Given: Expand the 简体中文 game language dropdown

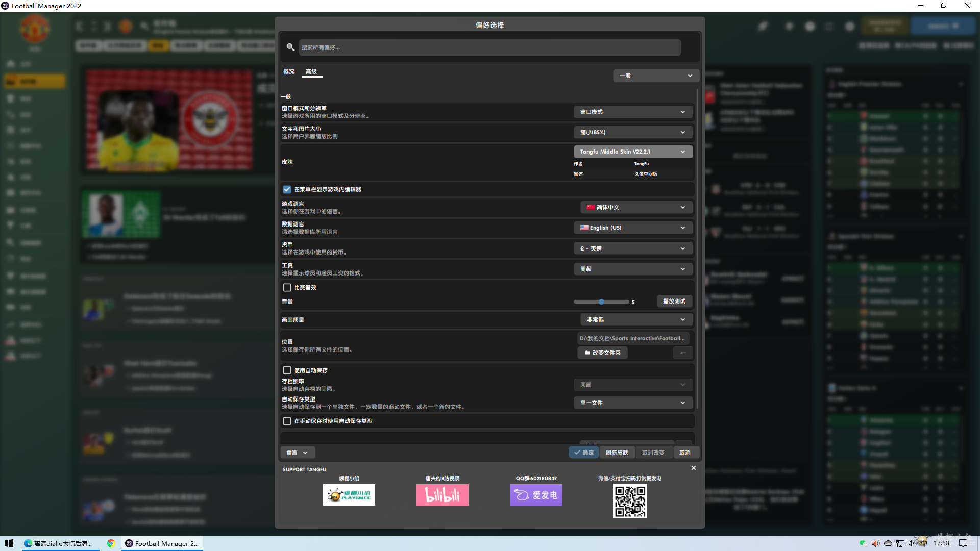Looking at the screenshot, I should click(636, 207).
